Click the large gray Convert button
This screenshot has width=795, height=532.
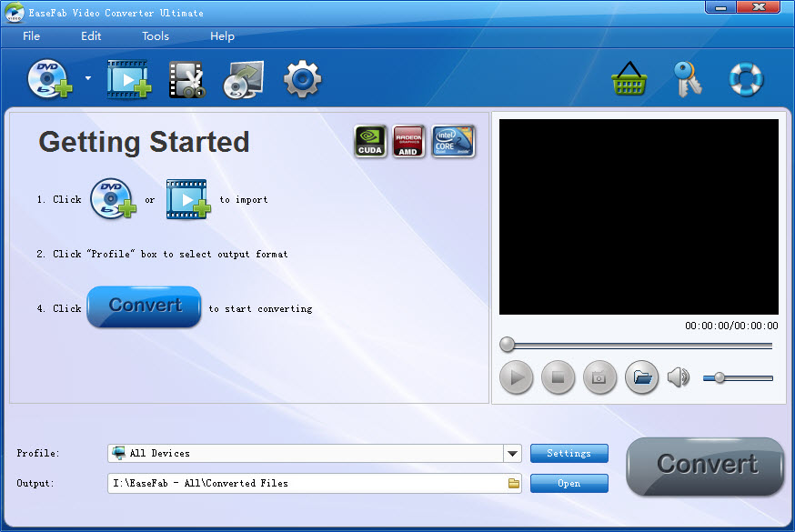705,466
